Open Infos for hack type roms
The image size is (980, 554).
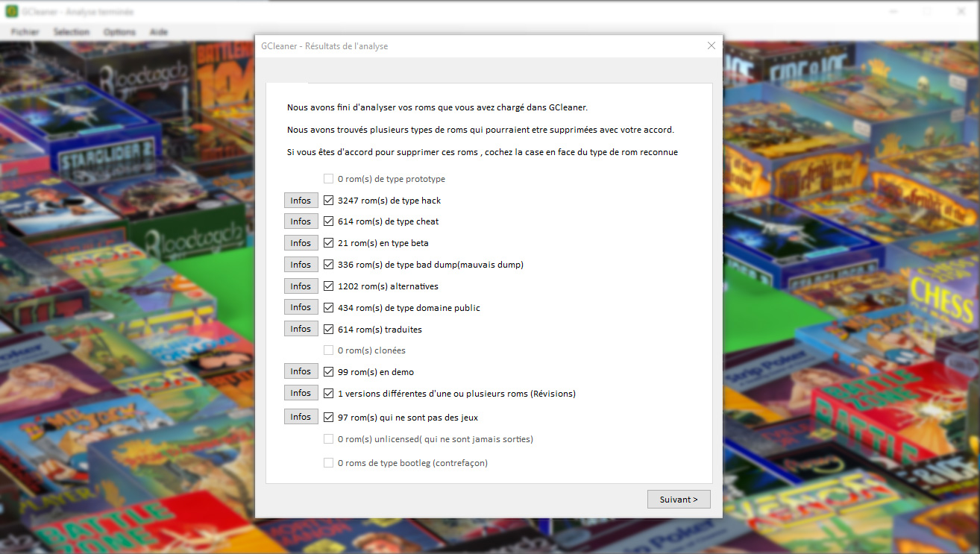click(301, 201)
